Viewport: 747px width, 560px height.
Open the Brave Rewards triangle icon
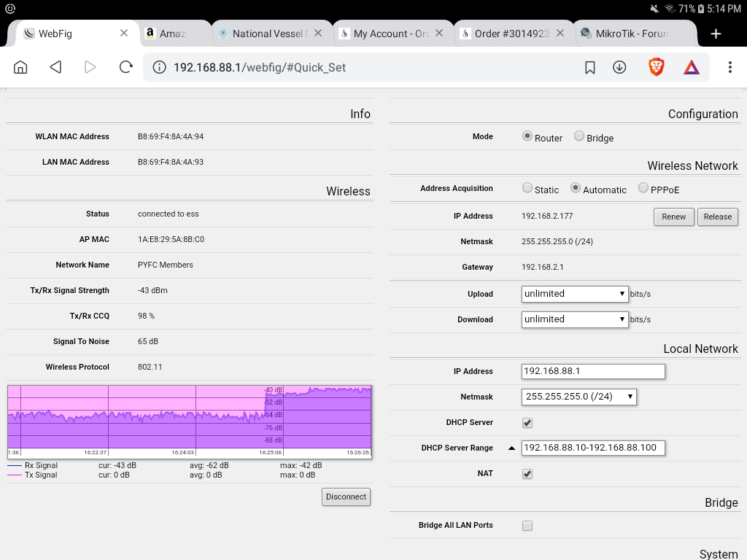(691, 66)
